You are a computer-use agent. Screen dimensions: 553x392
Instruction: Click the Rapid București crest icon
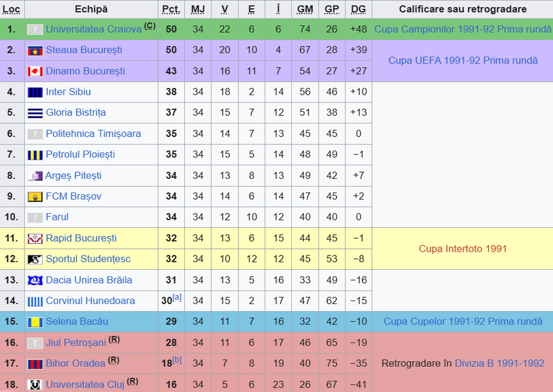[35, 238]
